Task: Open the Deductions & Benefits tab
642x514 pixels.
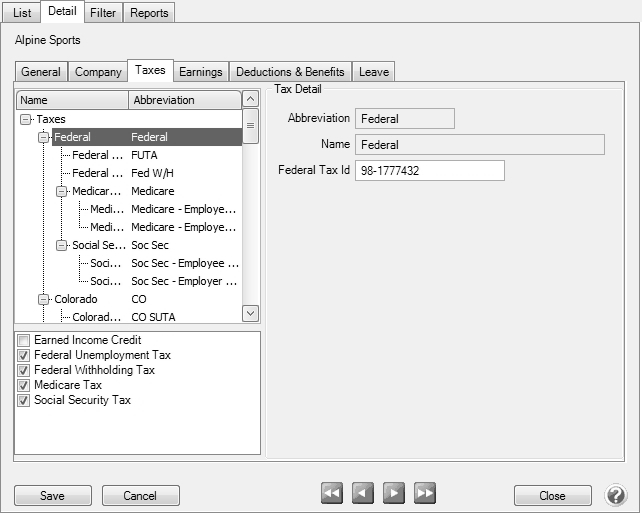Action: point(291,72)
